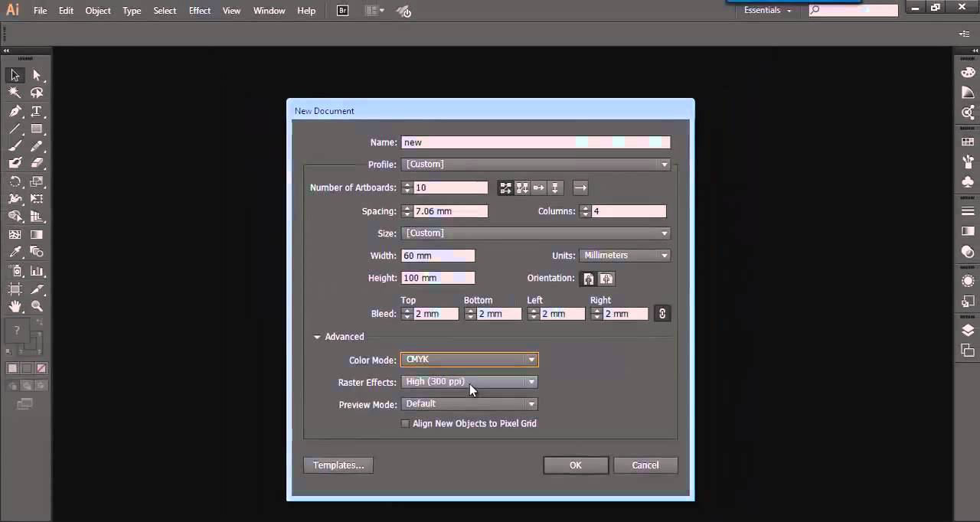The image size is (980, 522).
Task: Select the Magic Wand tool
Action: pos(15,93)
